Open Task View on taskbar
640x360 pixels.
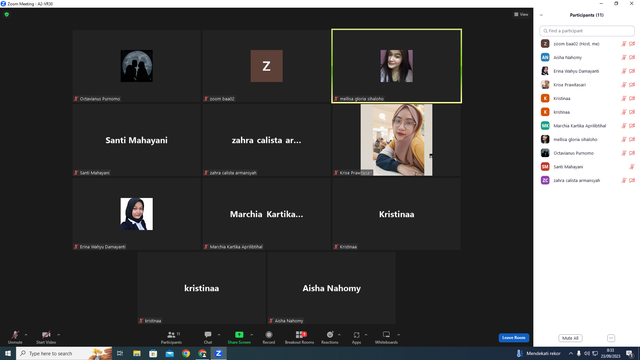[x=120, y=353]
